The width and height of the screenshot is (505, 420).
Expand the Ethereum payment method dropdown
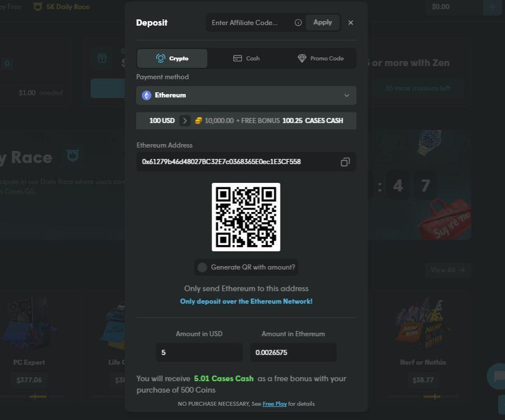(346, 96)
